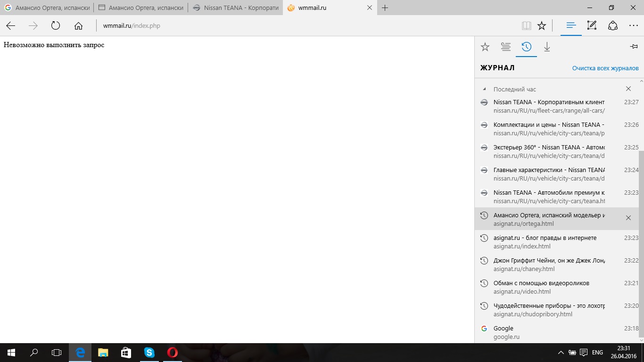Open the Home page button

tap(78, 26)
